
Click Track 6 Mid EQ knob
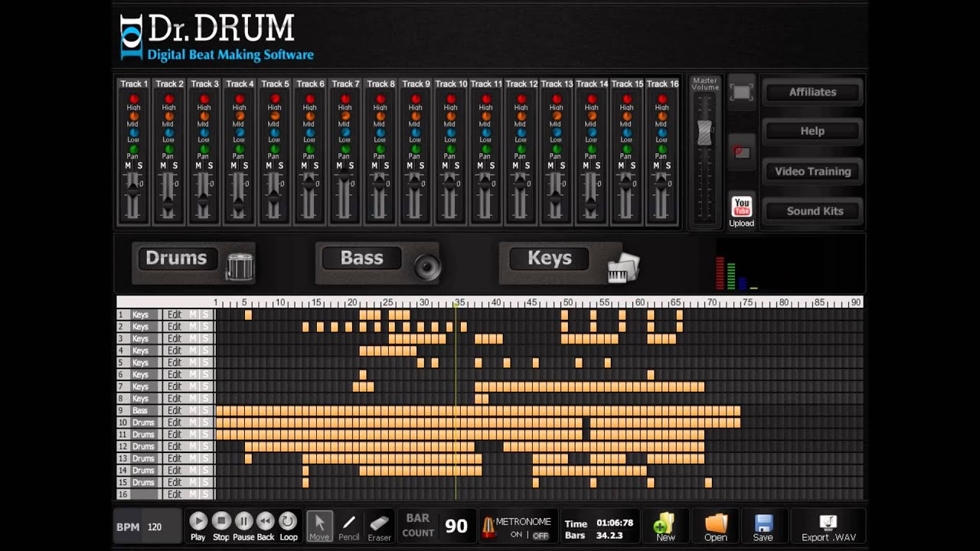click(310, 116)
